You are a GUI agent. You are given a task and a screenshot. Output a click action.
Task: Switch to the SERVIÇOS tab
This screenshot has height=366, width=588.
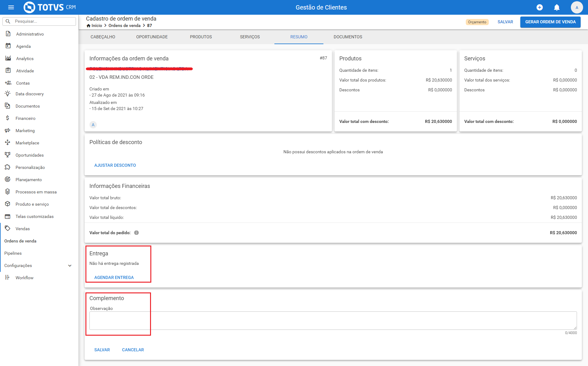coord(250,37)
